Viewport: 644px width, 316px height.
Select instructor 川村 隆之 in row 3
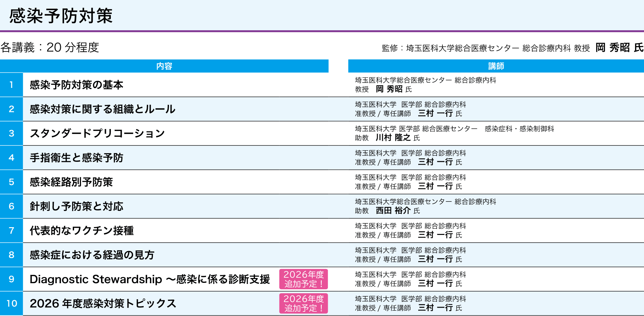click(x=393, y=138)
